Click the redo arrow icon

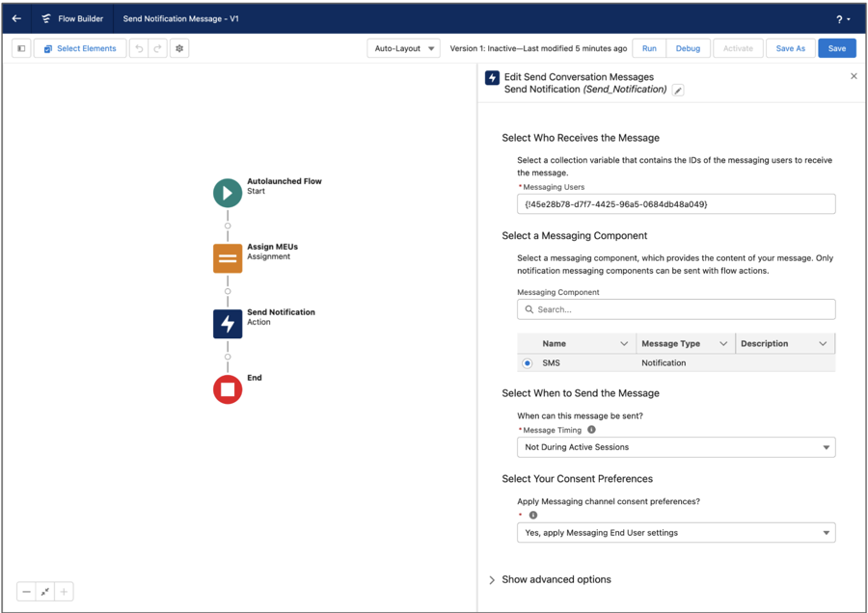tap(158, 49)
